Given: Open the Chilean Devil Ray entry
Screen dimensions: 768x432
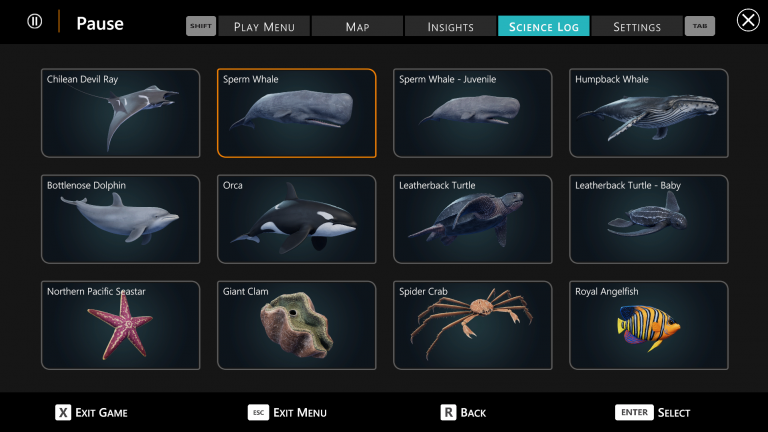Looking at the screenshot, I should pyautogui.click(x=120, y=113).
